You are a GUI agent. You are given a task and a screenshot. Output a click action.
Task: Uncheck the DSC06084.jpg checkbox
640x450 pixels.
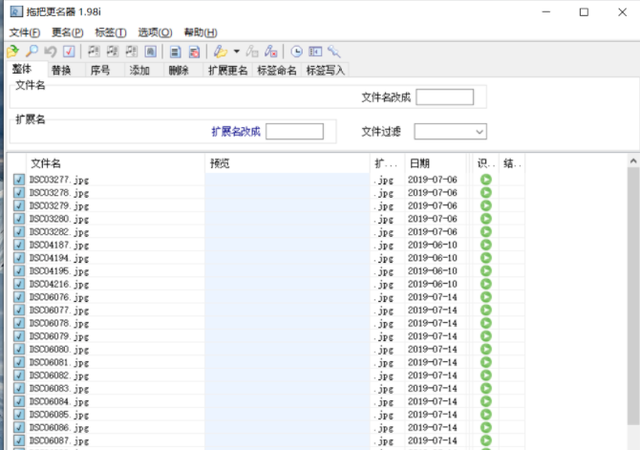pyautogui.click(x=19, y=402)
